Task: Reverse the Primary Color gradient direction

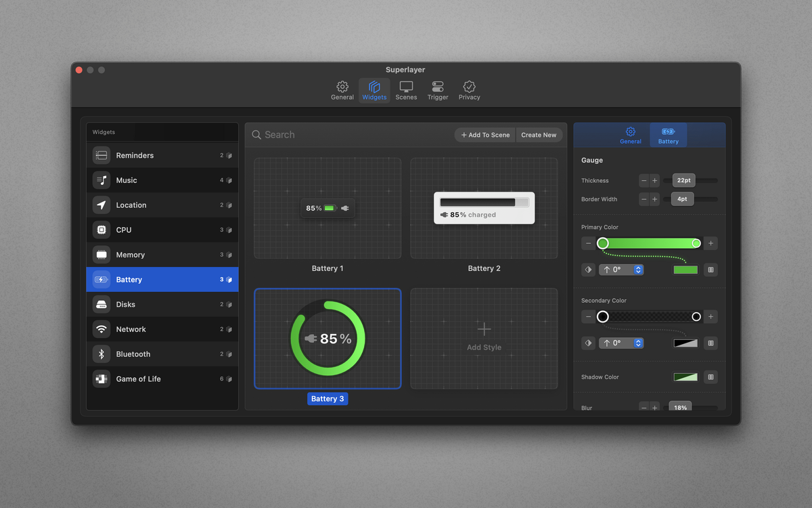Action: [587, 269]
